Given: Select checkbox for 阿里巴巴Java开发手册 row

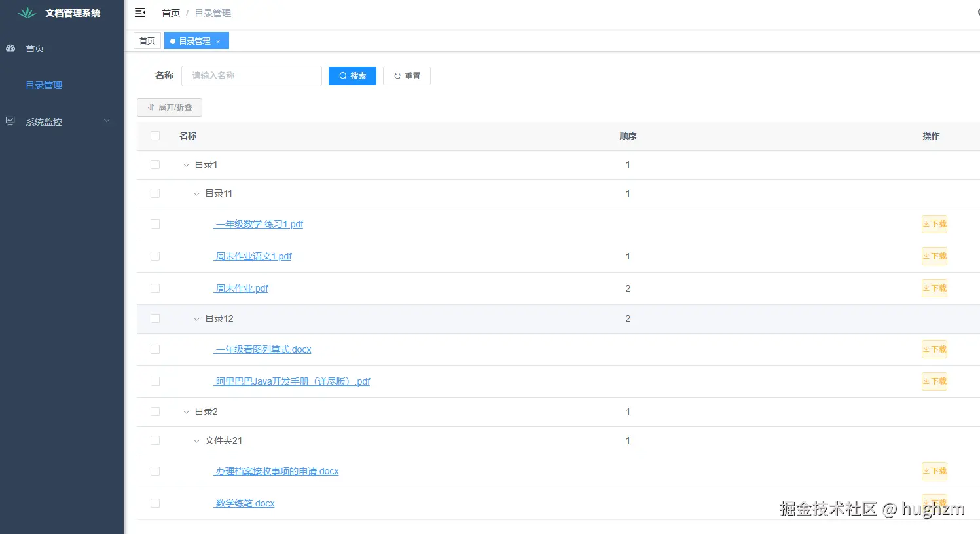Looking at the screenshot, I should (155, 381).
